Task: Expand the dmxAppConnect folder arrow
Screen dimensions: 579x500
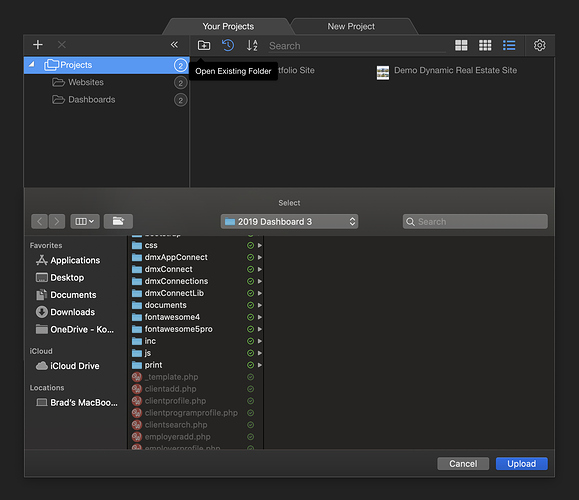Action: click(260, 257)
